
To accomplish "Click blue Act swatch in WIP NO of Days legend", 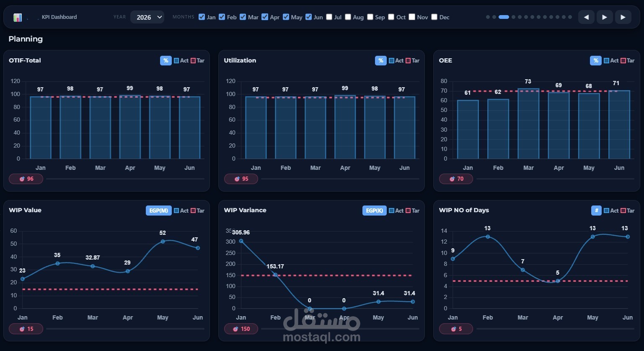I will click(606, 211).
